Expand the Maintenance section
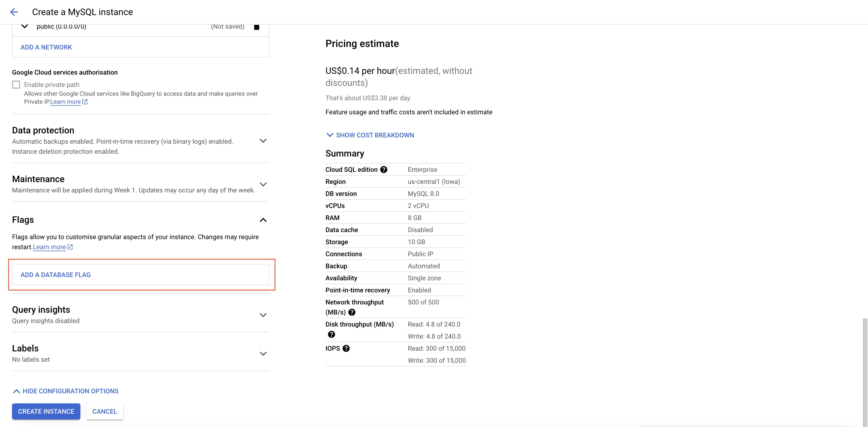868x427 pixels. 263,184
